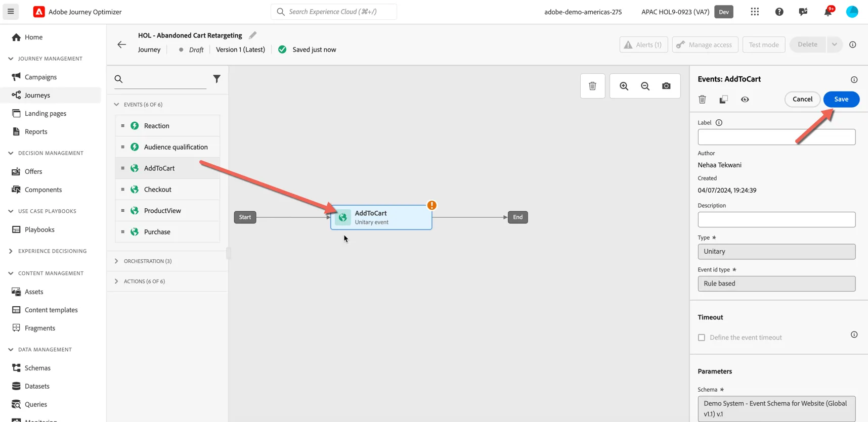Open the apps grid switcher
Viewport: 868px width, 422px height.
(x=755, y=12)
